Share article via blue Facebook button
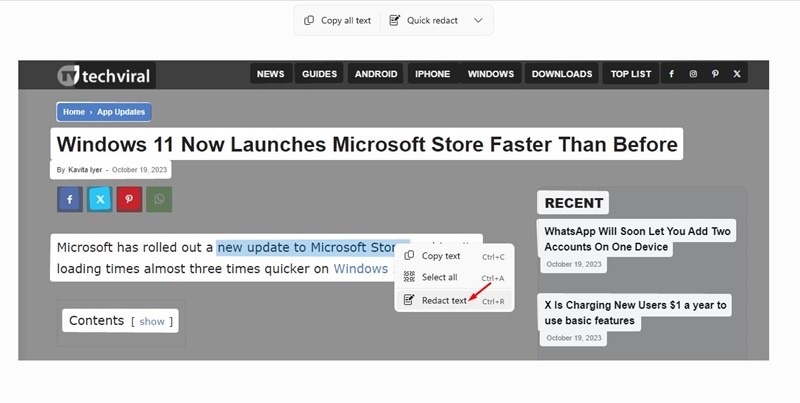800x403 pixels. tap(70, 199)
